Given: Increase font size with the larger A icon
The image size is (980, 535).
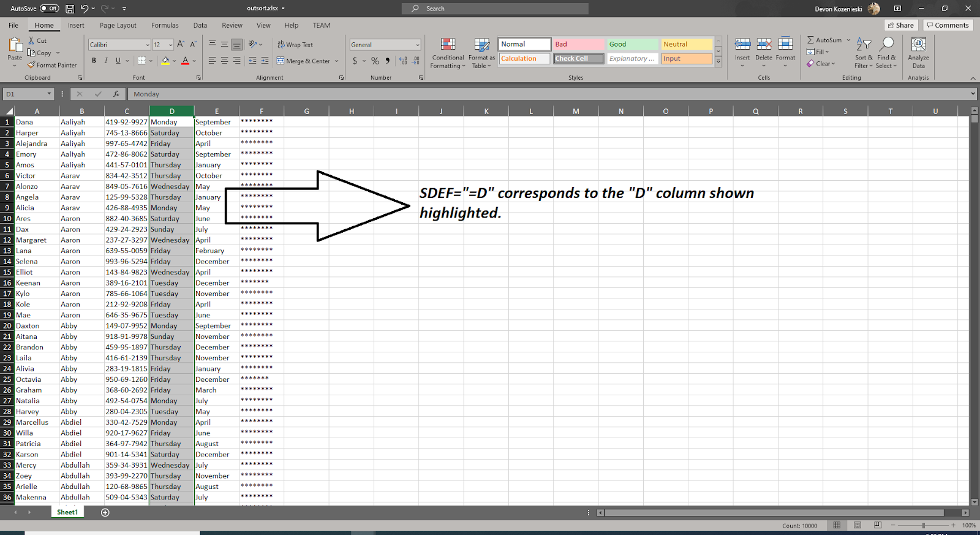Looking at the screenshot, I should [181, 44].
